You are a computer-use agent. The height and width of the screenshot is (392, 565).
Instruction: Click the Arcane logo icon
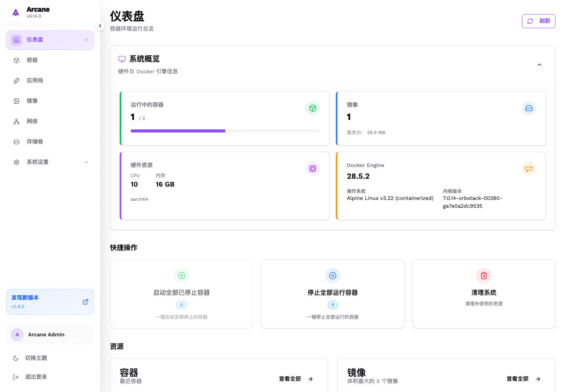(16, 13)
